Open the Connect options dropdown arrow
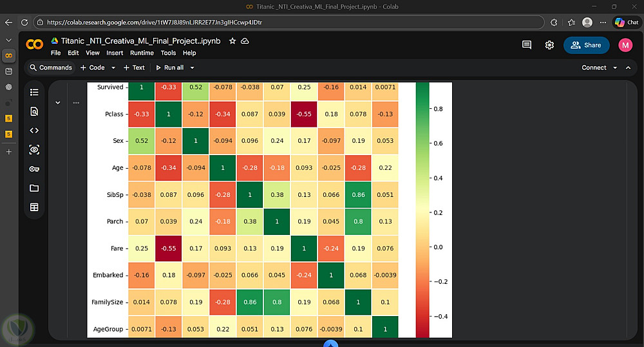Image resolution: width=644 pixels, height=347 pixels. 615,68
